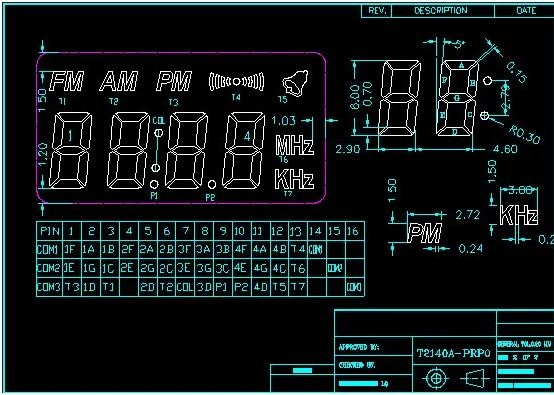Image resolution: width=554 pixels, height=395 pixels.
Task: Click the PM indicator above label T3
Action: tap(174, 81)
